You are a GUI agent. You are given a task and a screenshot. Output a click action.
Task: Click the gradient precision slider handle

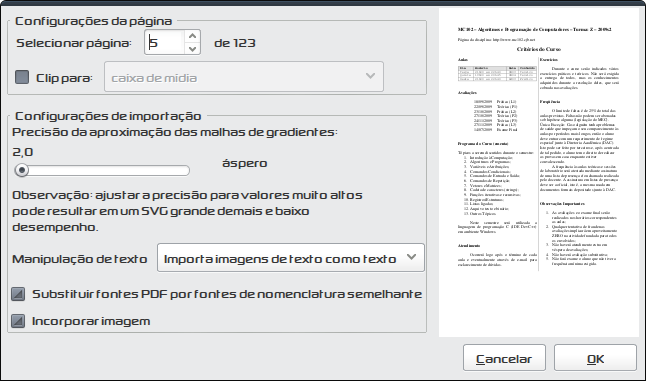click(22, 170)
